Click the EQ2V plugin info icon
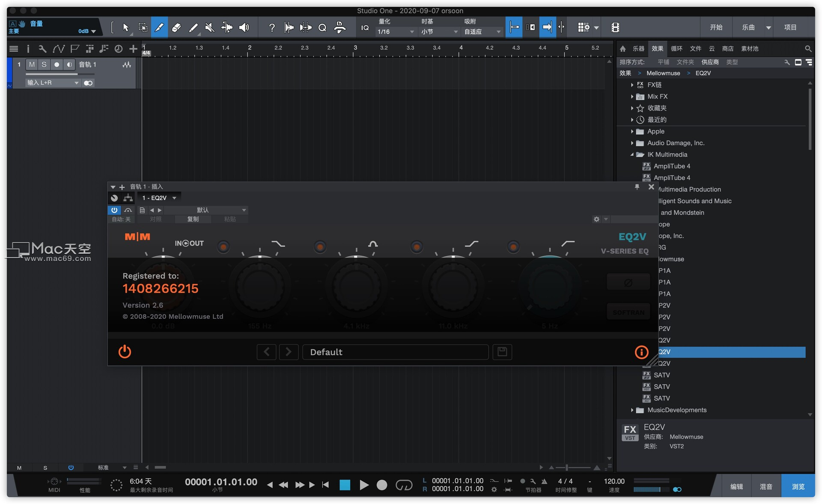This screenshot has width=822, height=504. pyautogui.click(x=641, y=352)
